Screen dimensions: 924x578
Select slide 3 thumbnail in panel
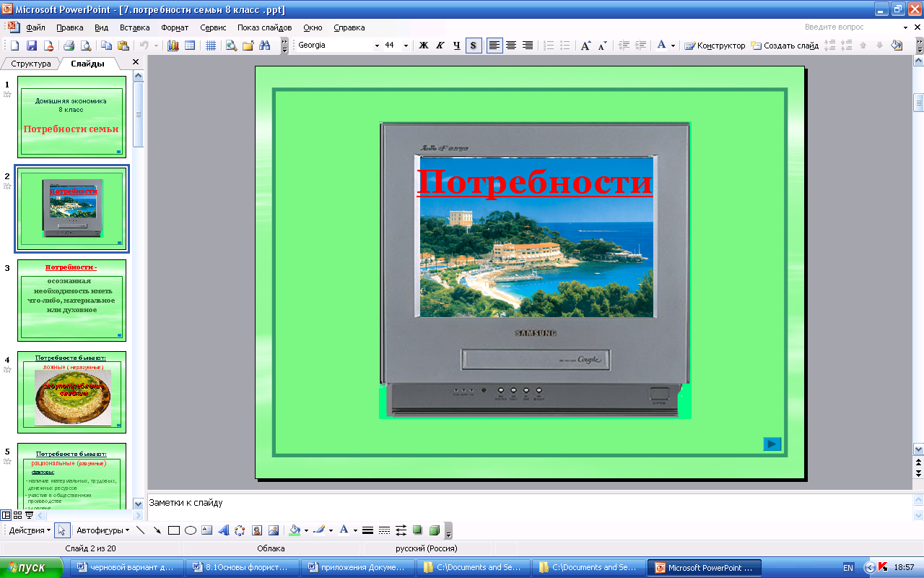point(71,300)
